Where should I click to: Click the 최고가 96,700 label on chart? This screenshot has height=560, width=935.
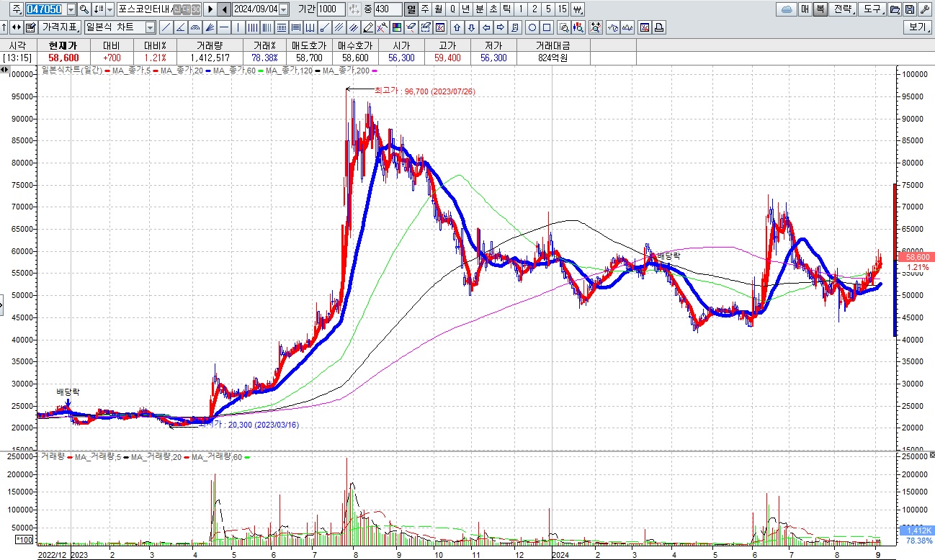[425, 91]
